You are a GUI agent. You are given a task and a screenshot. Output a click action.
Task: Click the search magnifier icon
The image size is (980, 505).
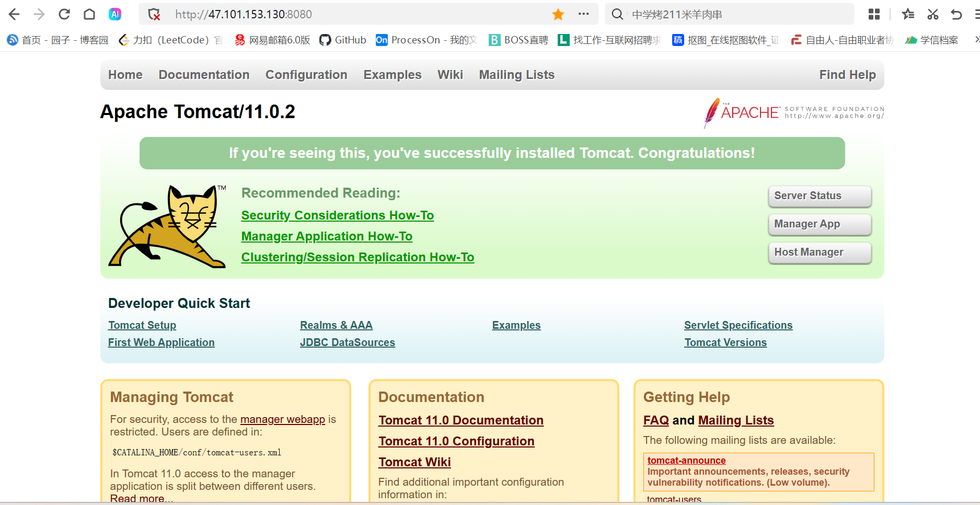[617, 14]
